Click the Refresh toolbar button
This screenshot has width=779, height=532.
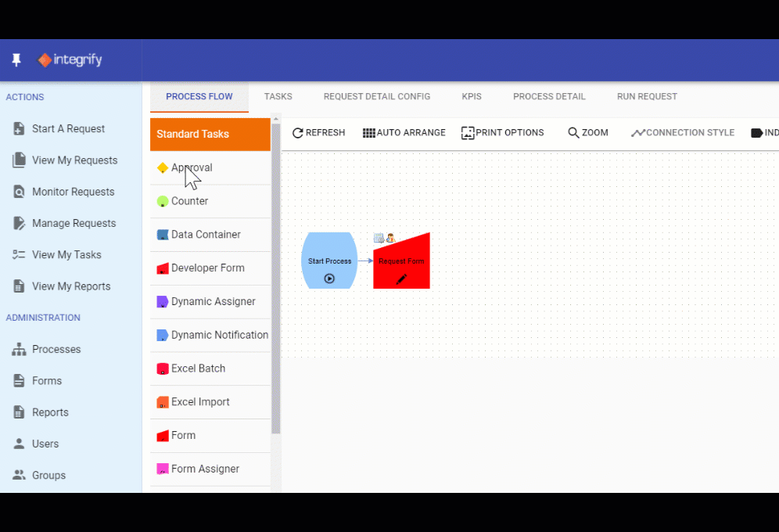point(318,133)
